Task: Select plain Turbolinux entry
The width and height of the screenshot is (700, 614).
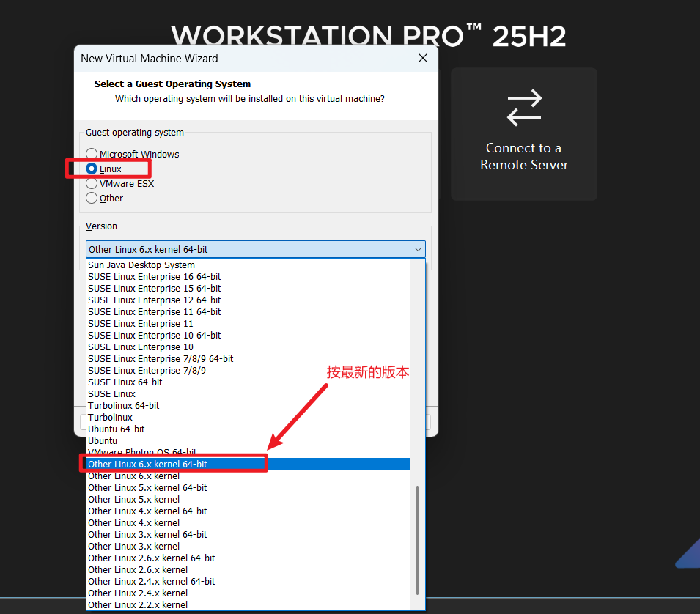Action: pos(248,417)
